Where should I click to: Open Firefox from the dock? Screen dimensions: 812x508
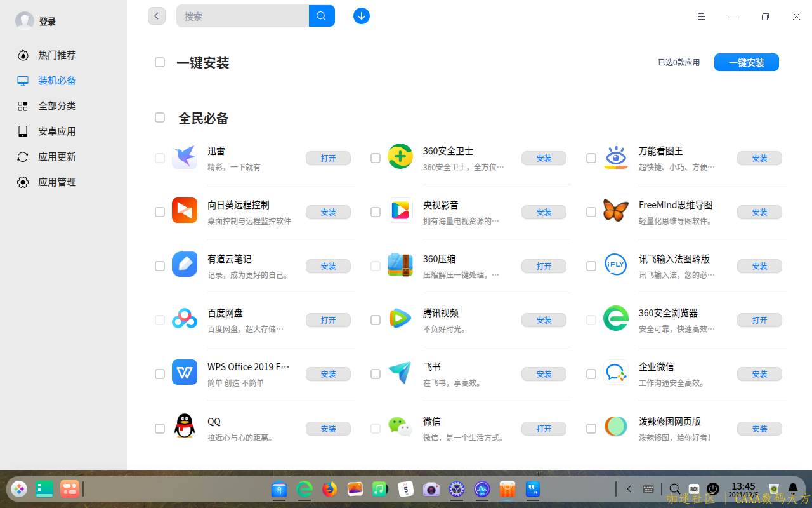pos(329,489)
